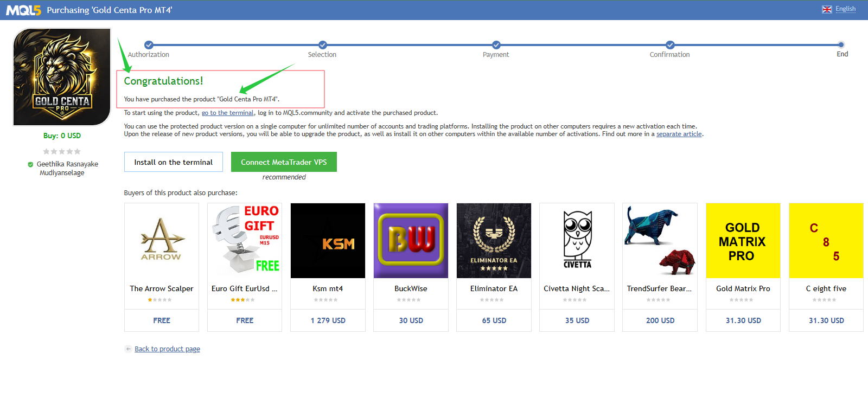
Task: Click The Arrow Scalper star rating
Action: (159, 300)
